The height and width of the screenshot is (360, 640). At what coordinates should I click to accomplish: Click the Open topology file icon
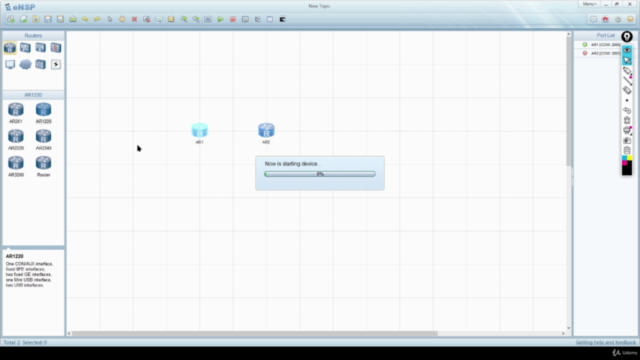(36, 19)
